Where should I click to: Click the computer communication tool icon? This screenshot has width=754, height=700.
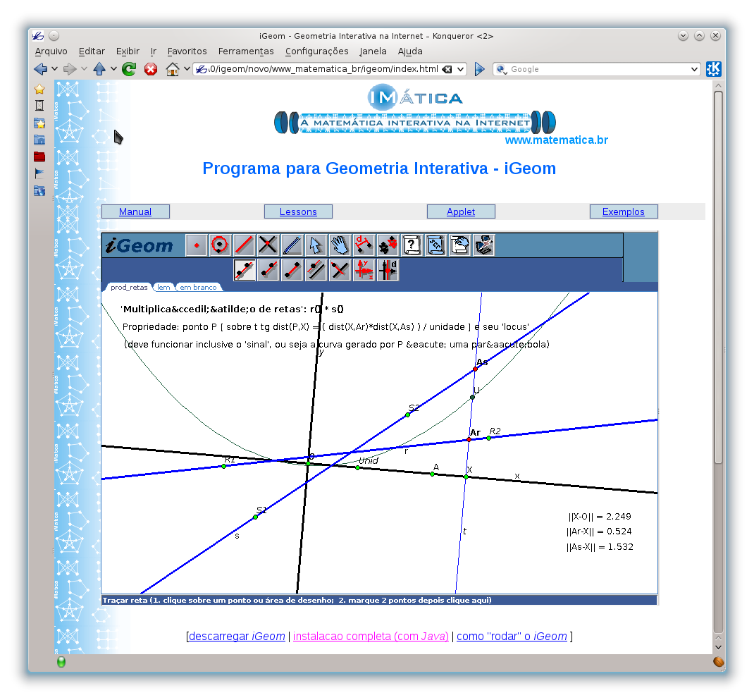pyautogui.click(x=483, y=245)
